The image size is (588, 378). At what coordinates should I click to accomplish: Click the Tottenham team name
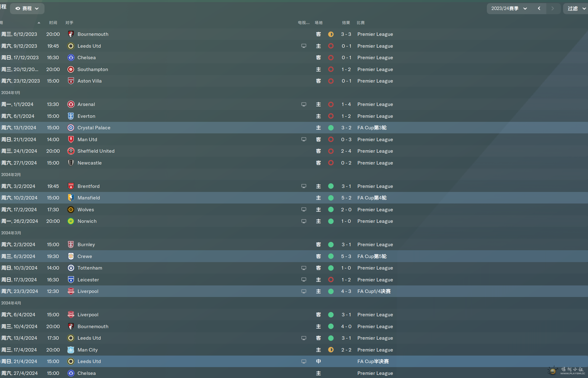pos(90,268)
